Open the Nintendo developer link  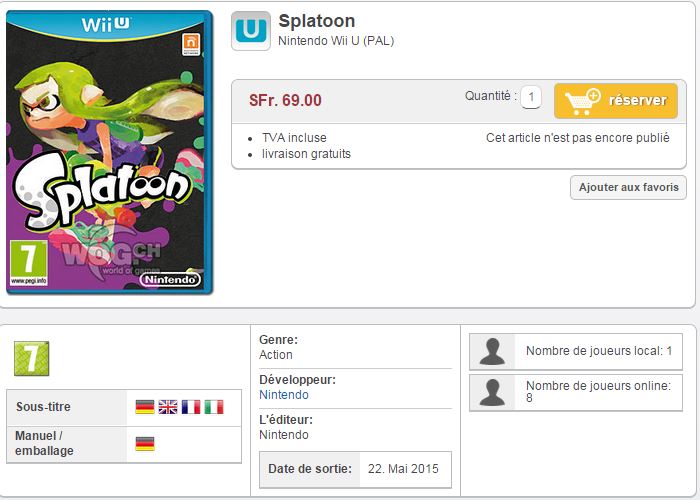284,395
